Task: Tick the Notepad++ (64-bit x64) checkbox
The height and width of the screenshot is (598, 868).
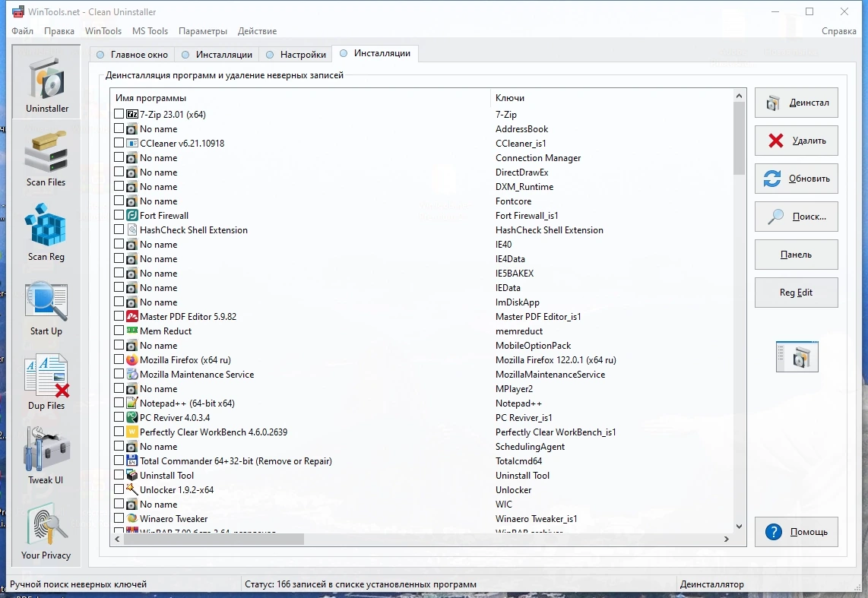Action: tap(119, 403)
